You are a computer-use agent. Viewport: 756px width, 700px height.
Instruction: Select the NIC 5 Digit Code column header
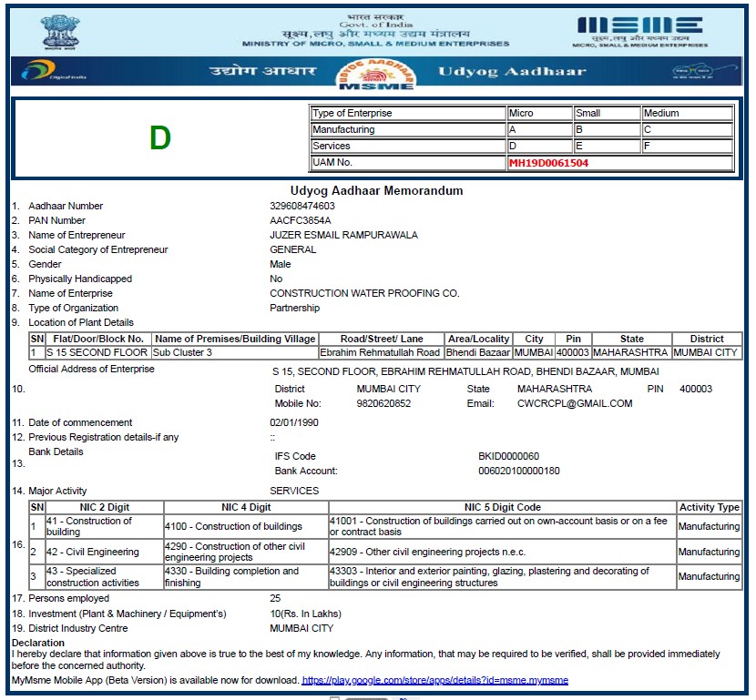pos(502,507)
